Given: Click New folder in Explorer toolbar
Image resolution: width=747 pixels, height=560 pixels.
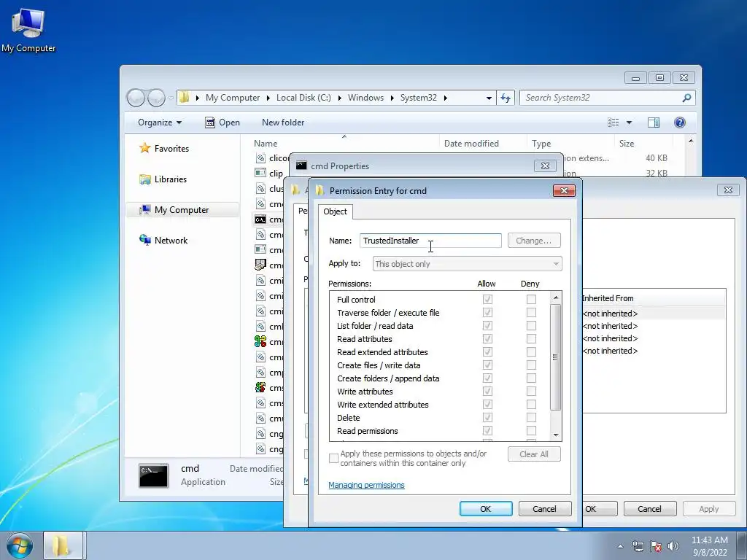Looking at the screenshot, I should (283, 122).
